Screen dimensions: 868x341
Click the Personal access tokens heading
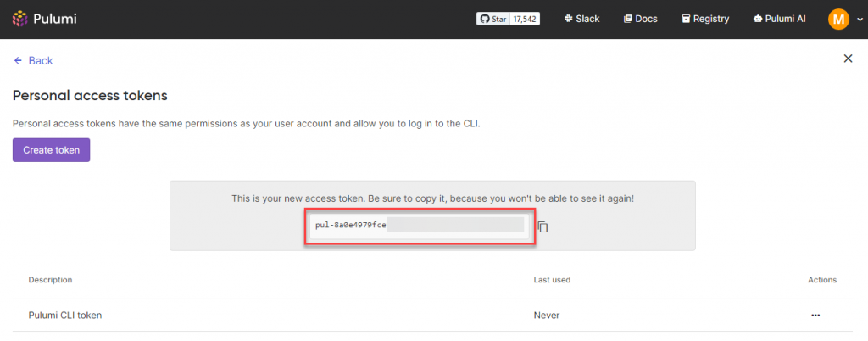tap(90, 96)
